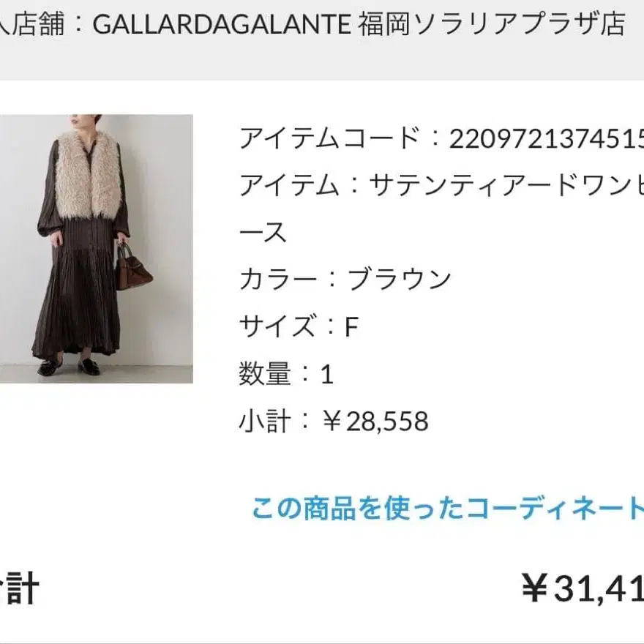Click the 店舗 label in gray header
The width and height of the screenshot is (644, 644).
[x=37, y=24]
